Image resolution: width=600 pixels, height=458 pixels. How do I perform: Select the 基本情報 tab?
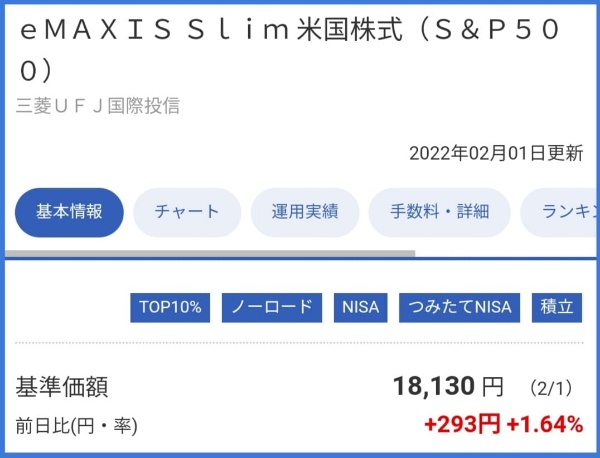click(x=69, y=212)
